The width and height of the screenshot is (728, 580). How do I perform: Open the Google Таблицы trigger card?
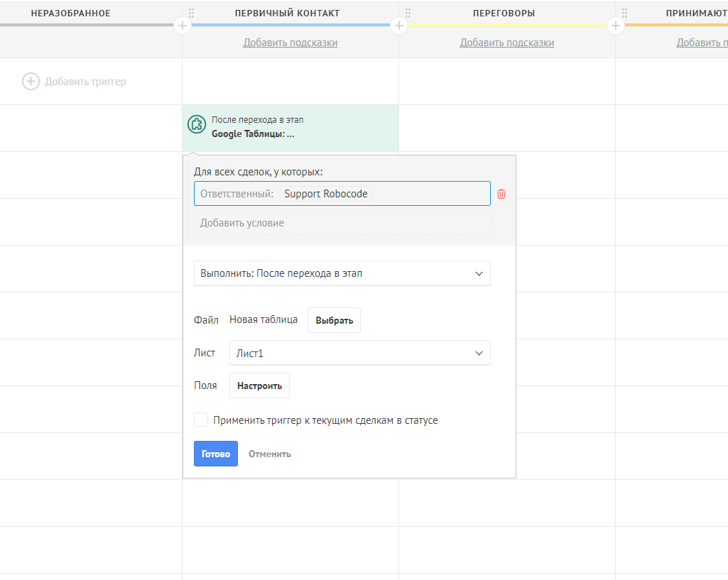click(290, 128)
